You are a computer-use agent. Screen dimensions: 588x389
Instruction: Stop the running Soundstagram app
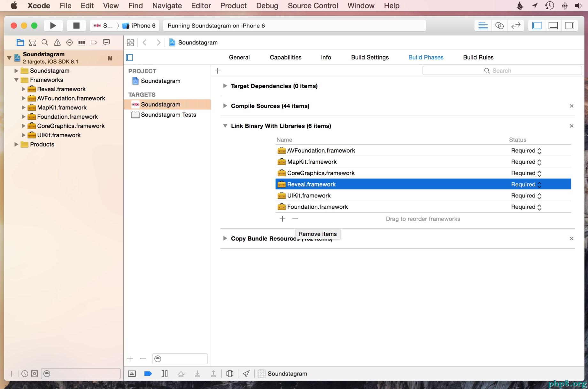pyautogui.click(x=76, y=26)
